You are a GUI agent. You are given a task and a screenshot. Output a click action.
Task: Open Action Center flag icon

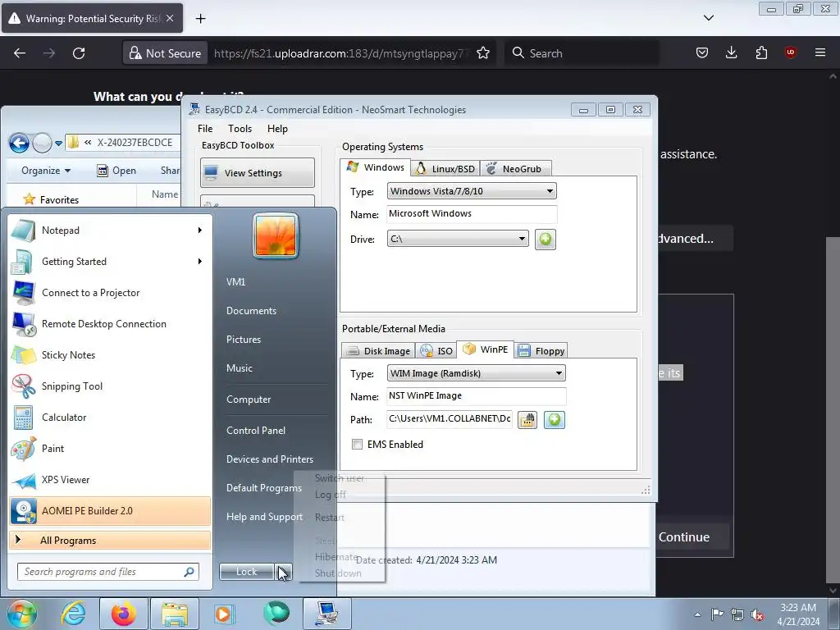pyautogui.click(x=717, y=614)
